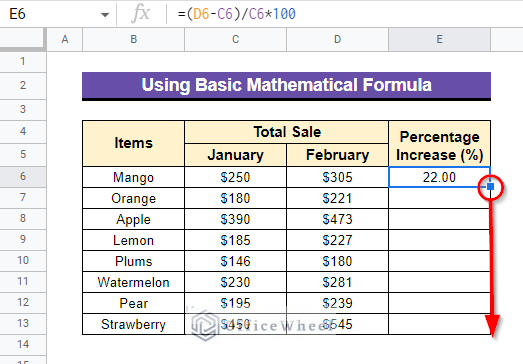Click the January header cell
This screenshot has width=523, height=364.
pos(235,155)
